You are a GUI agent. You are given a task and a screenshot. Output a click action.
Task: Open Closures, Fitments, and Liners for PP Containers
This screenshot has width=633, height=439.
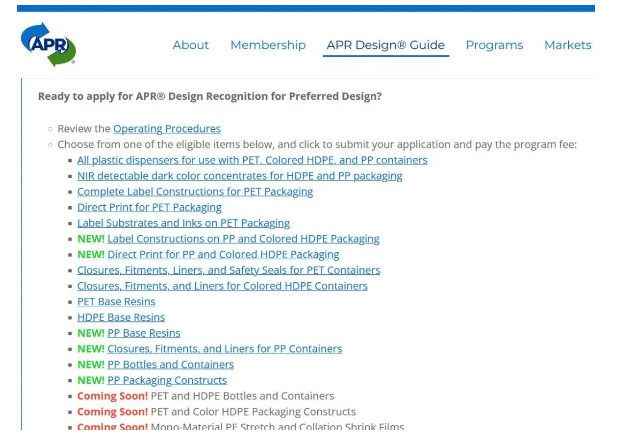225,349
